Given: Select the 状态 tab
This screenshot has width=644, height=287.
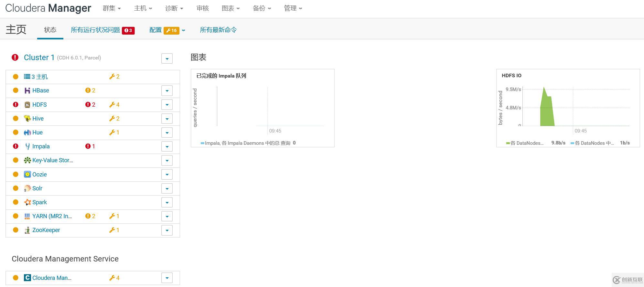Looking at the screenshot, I should (50, 30).
